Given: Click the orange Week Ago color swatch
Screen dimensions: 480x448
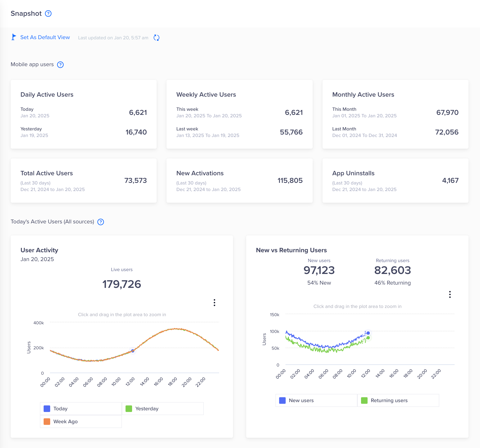Looking at the screenshot, I should (x=47, y=421).
